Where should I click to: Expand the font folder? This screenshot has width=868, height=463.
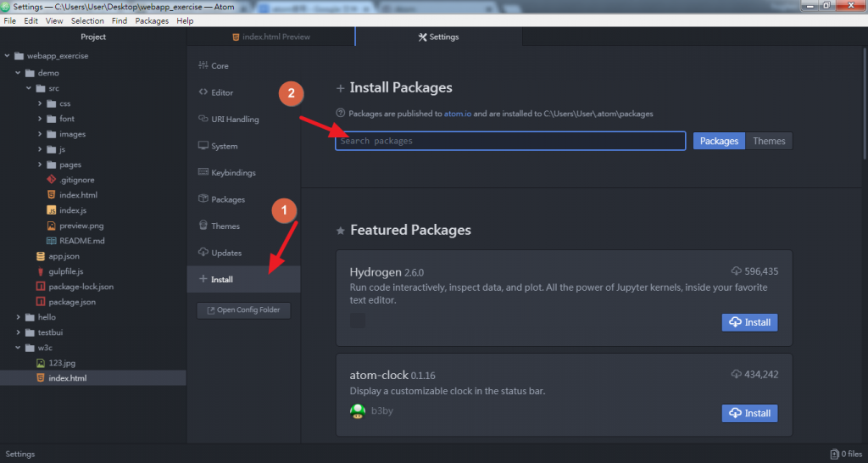pos(40,119)
